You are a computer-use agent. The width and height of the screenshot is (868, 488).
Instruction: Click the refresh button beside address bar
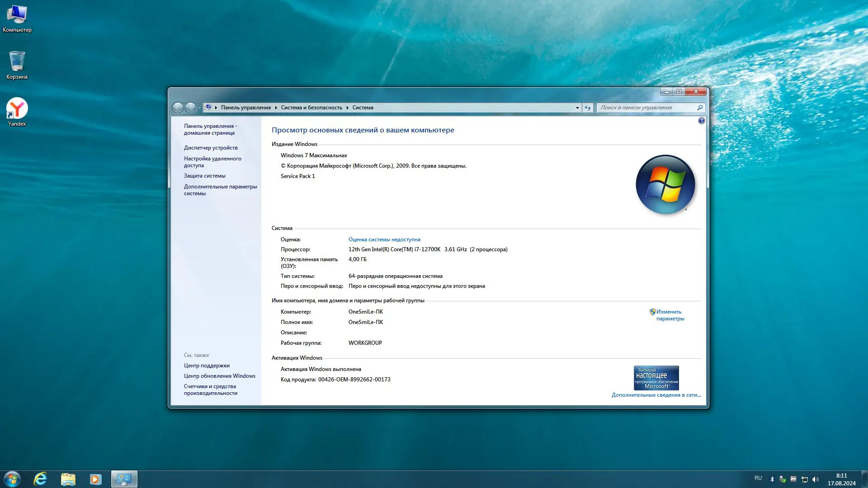pyautogui.click(x=588, y=108)
